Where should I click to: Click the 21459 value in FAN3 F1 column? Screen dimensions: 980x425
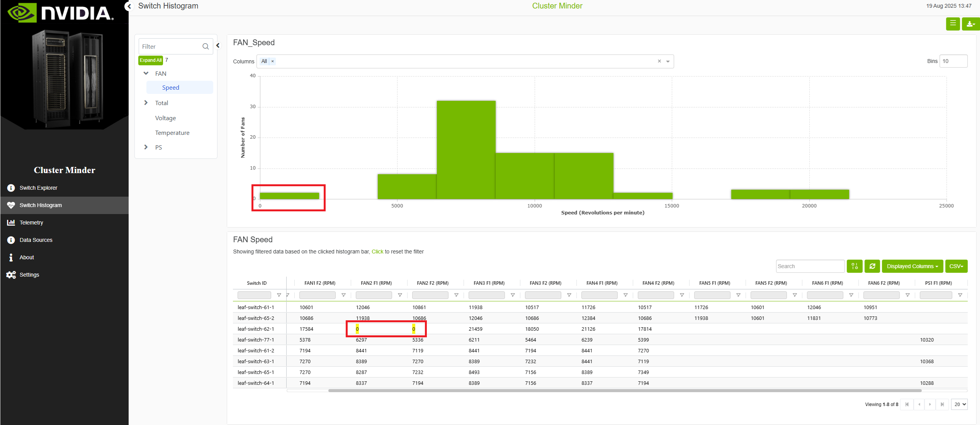[x=476, y=329]
